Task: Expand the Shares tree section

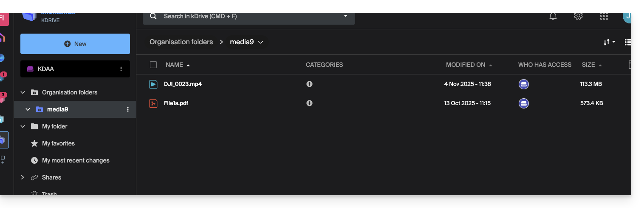Action: tap(23, 177)
